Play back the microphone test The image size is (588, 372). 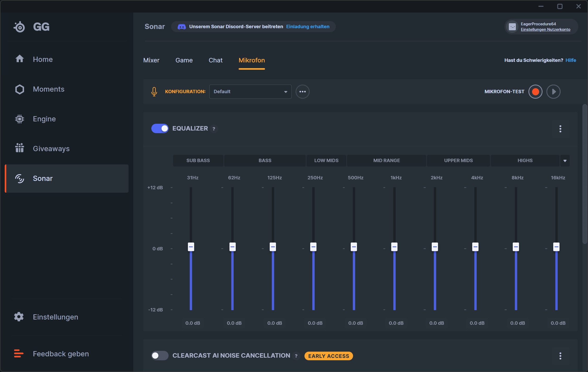coord(554,92)
